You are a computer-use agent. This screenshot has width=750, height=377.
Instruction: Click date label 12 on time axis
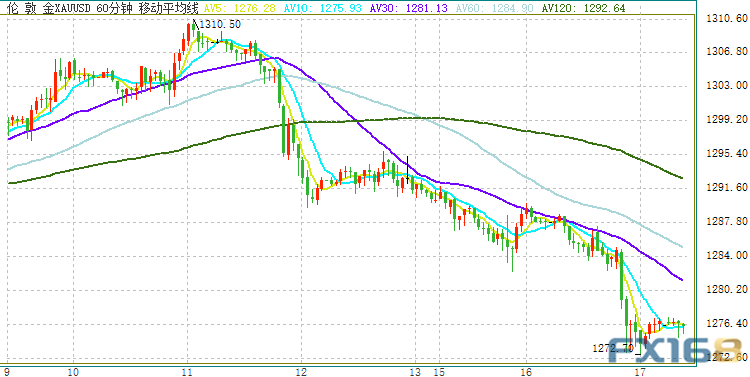302,372
